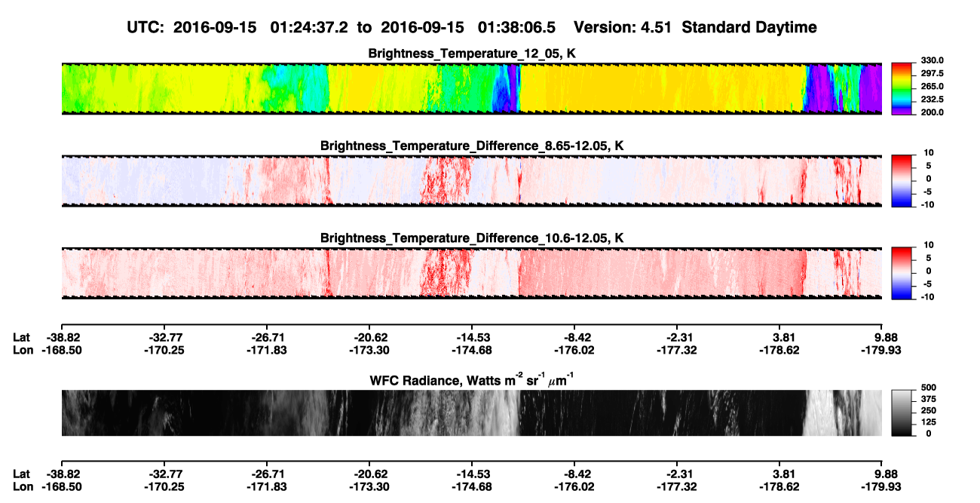The height and width of the screenshot is (503, 980).
Task: Click the 500 label on WFC colorbar
Action: point(929,388)
